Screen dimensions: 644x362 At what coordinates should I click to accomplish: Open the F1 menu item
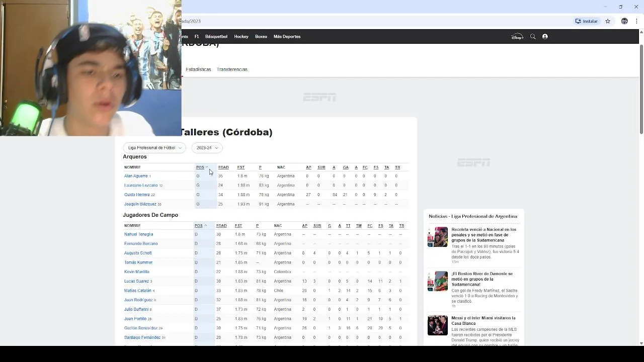[x=197, y=37]
